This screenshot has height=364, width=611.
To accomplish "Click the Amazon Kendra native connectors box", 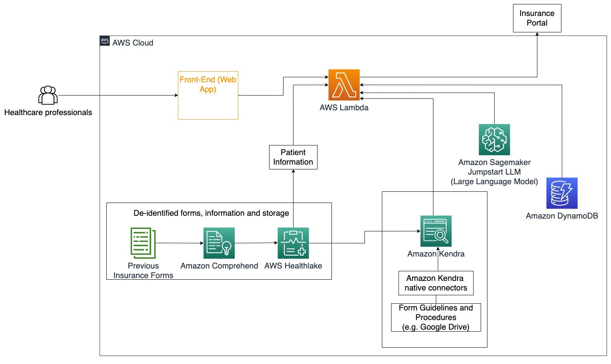I will (x=436, y=283).
